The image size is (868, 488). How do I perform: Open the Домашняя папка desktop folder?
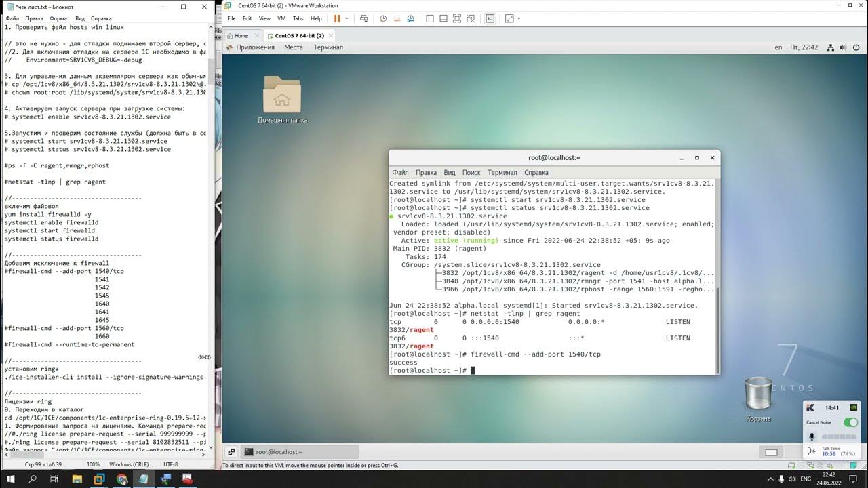pyautogui.click(x=282, y=100)
